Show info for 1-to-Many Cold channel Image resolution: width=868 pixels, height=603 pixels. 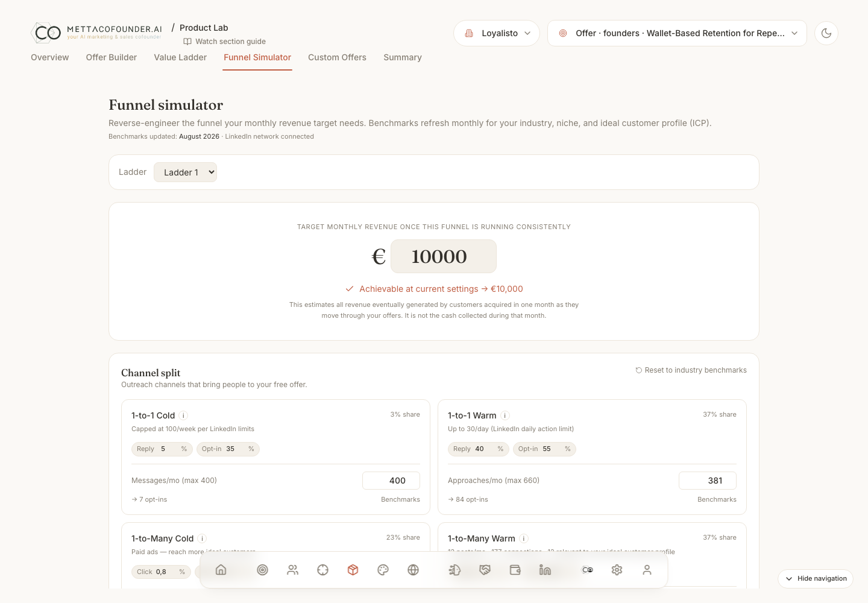[203, 538]
